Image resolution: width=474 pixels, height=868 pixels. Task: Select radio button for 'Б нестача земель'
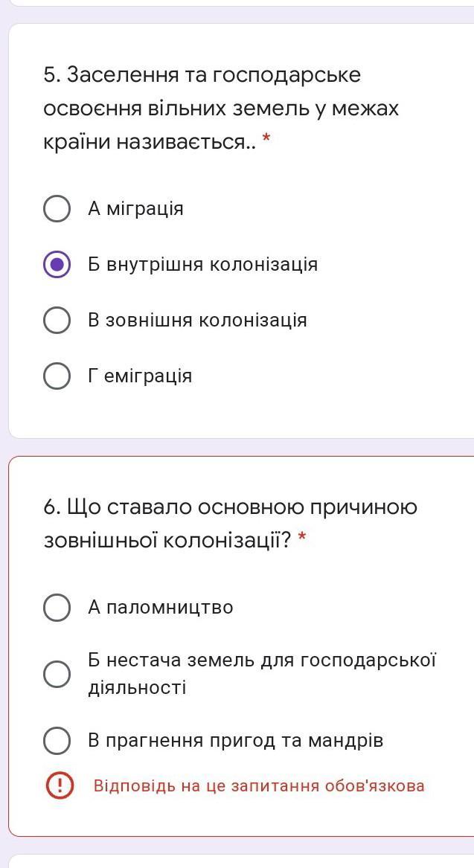57,674
